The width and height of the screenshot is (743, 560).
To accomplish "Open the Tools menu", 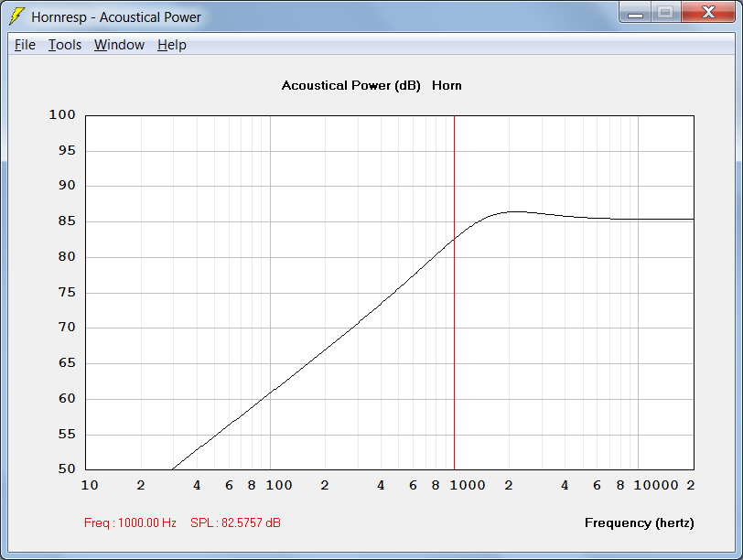I will coord(65,45).
